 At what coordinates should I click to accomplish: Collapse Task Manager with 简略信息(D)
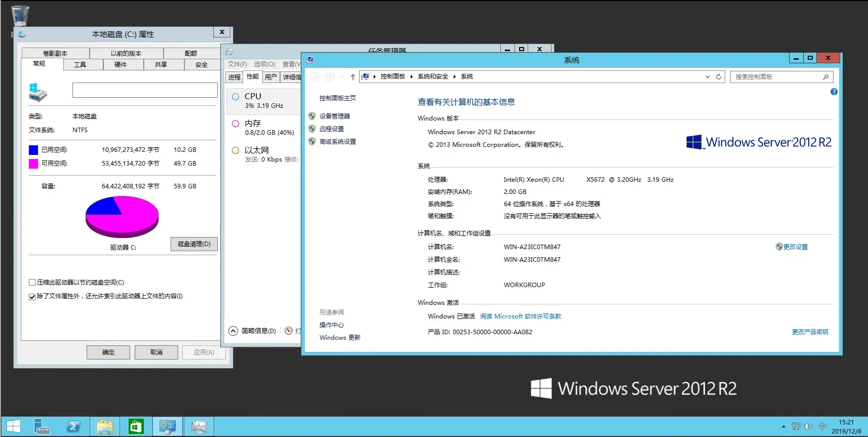point(253,331)
